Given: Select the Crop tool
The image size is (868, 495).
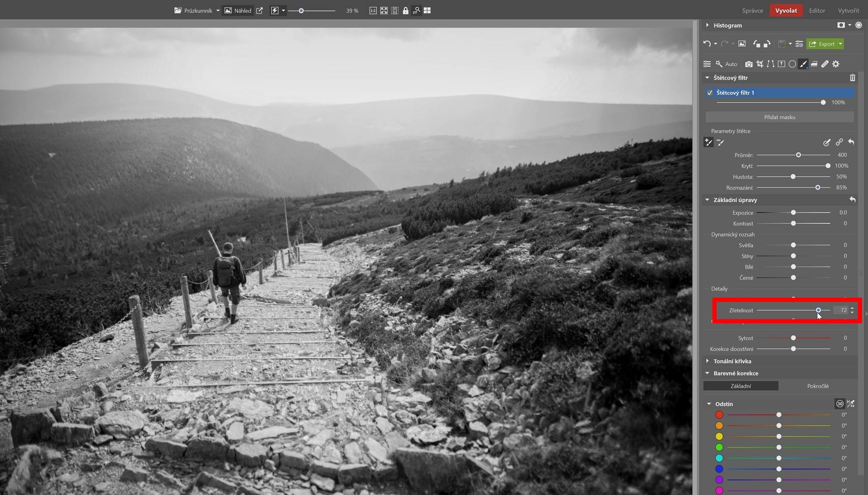Looking at the screenshot, I should 760,64.
